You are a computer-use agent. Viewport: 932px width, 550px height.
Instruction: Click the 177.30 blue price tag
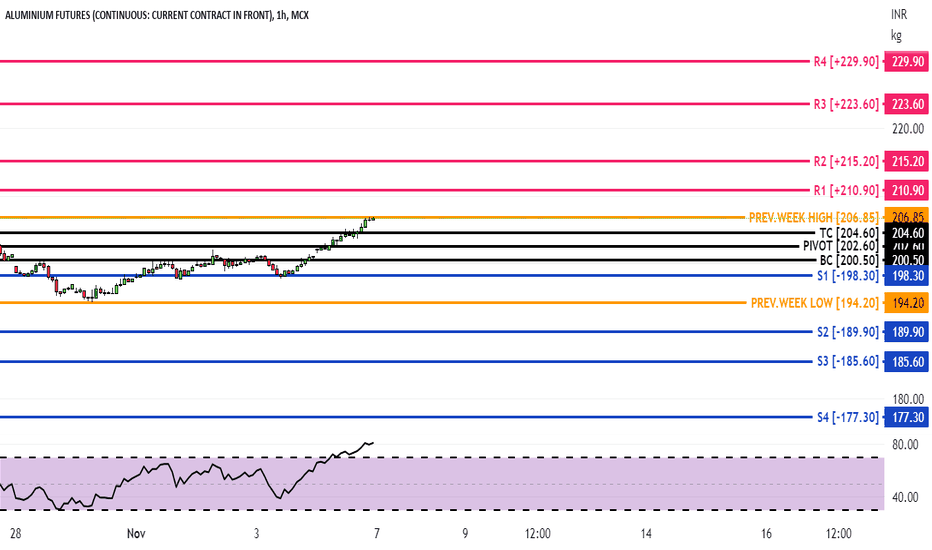906,417
